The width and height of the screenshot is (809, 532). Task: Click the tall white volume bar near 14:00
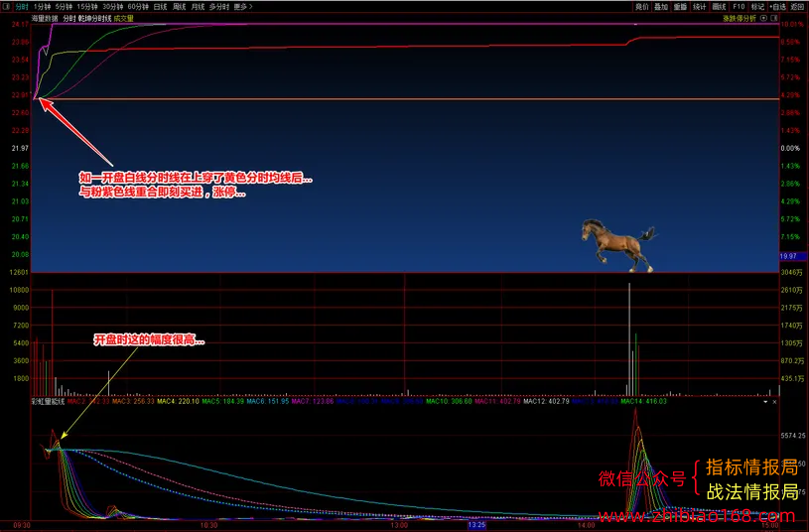[629, 339]
